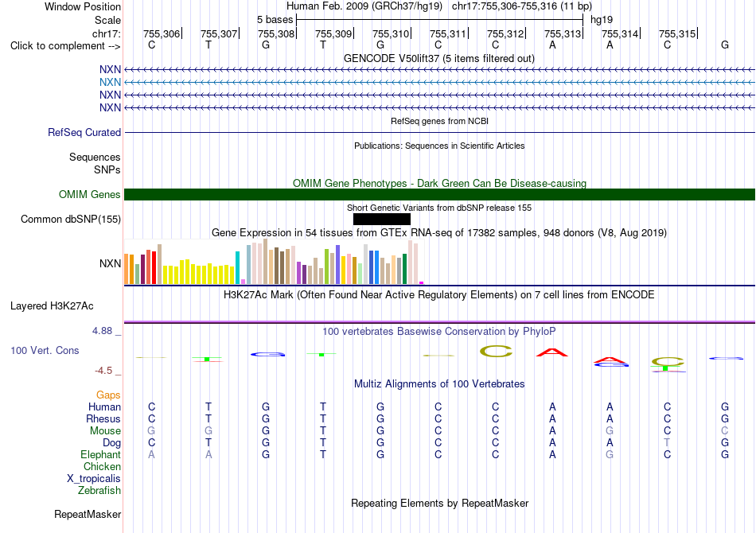The image size is (756, 533).
Task: Click the 755,310 position ruler marker
Action: coord(391,33)
